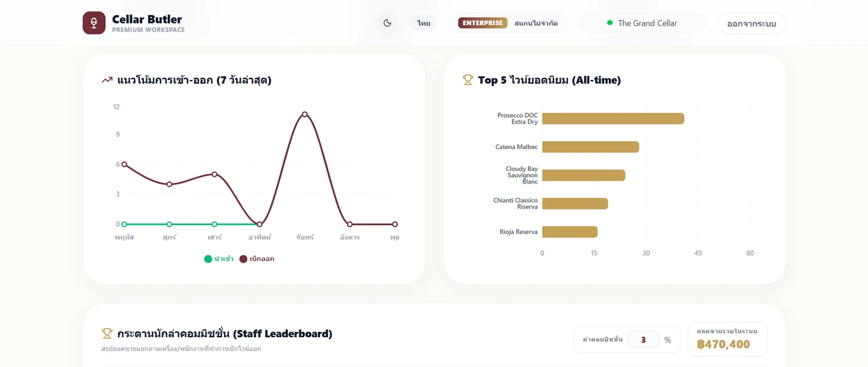This screenshot has width=868, height=367.
Task: Click the อังคาร axis label
Action: coord(349,237)
